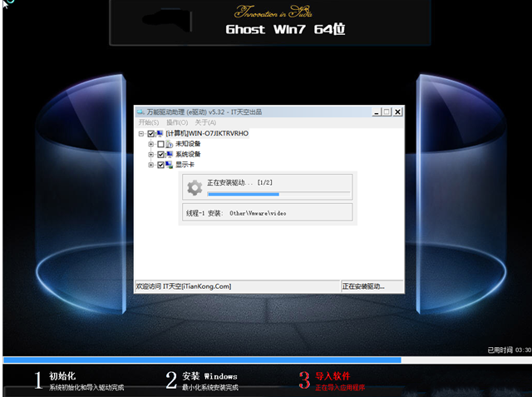This screenshot has height=397, width=532.
Task: Maximize the 万能驱动助理 window
Action: 387,112
